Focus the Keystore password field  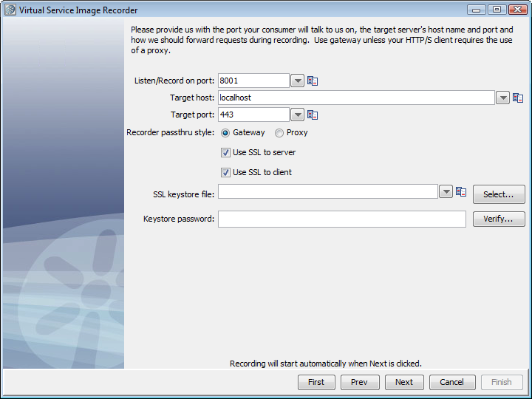pyautogui.click(x=342, y=219)
